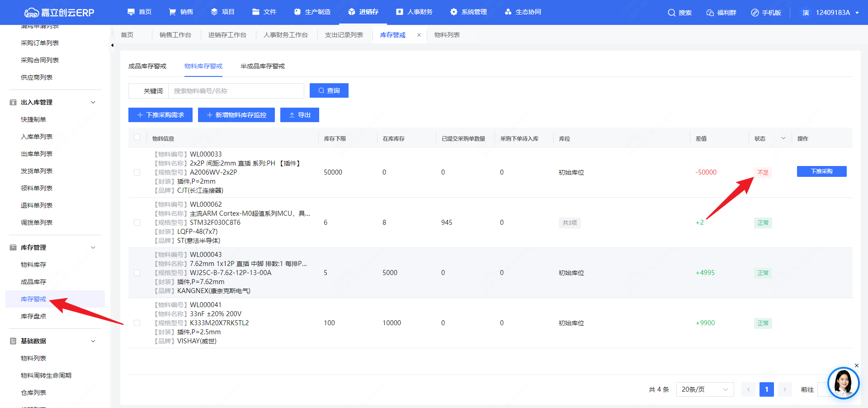Check the row checkbox for WL000041
This screenshot has height=408, width=868.
[137, 323]
